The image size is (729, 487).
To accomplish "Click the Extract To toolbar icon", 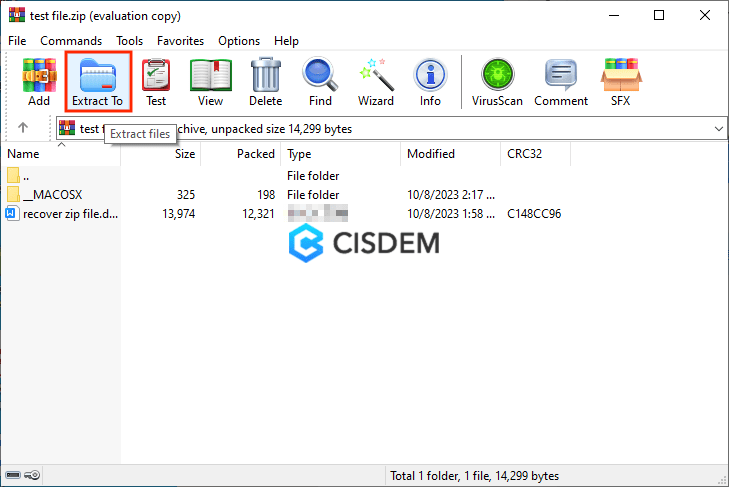I will point(98,82).
